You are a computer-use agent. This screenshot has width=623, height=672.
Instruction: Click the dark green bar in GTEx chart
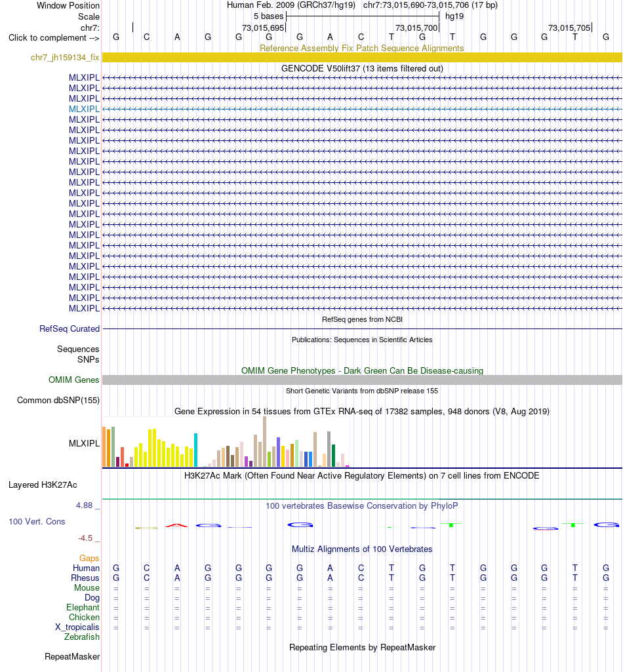click(334, 456)
